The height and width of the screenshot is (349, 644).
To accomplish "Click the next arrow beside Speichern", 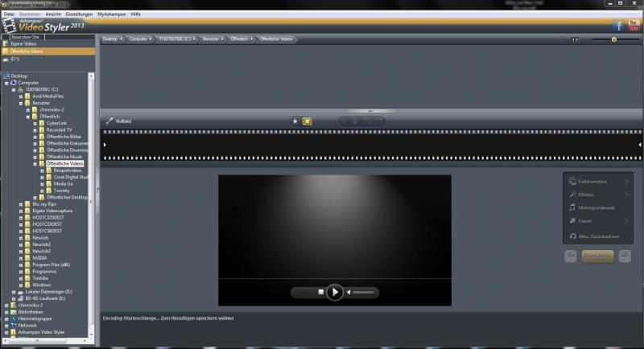I will (x=625, y=256).
